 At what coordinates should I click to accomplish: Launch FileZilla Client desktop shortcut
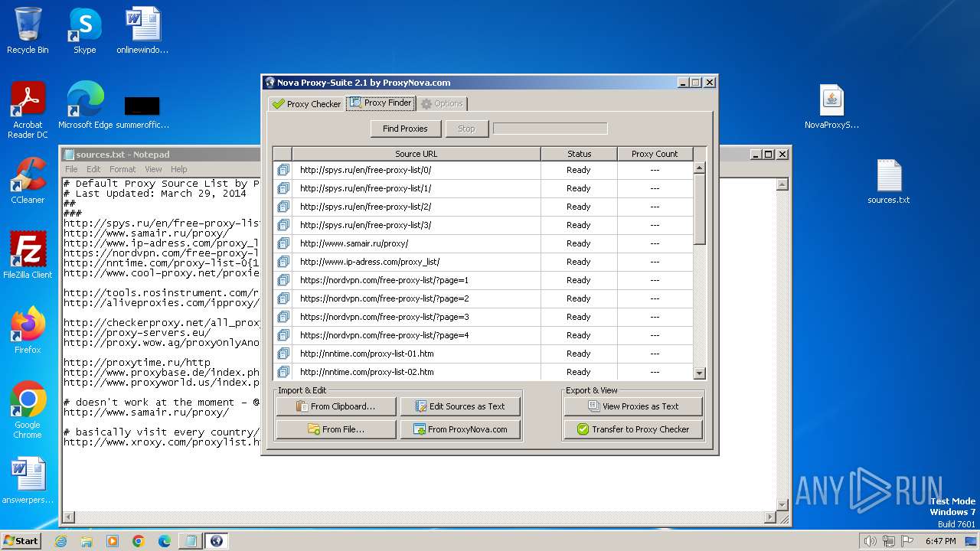[28, 256]
